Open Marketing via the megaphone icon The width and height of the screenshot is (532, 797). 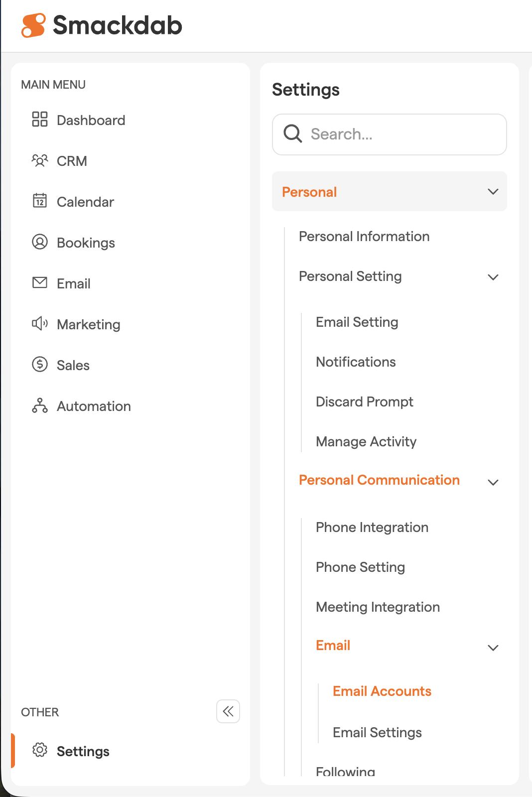40,324
